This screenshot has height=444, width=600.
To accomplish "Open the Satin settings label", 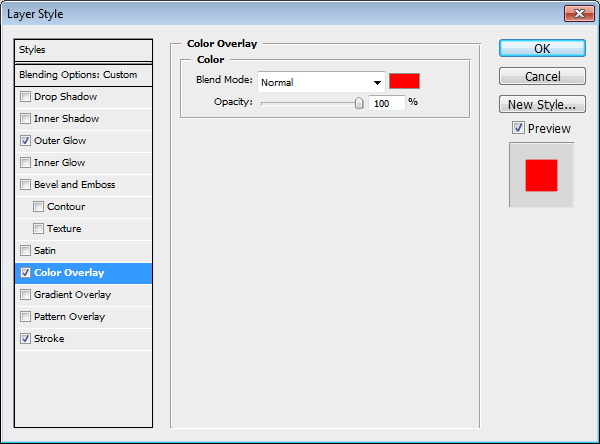I will (45, 251).
